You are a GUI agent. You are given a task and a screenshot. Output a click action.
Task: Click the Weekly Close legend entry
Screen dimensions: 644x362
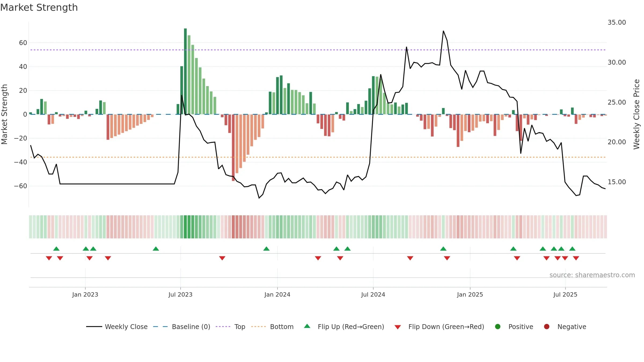pos(117,327)
